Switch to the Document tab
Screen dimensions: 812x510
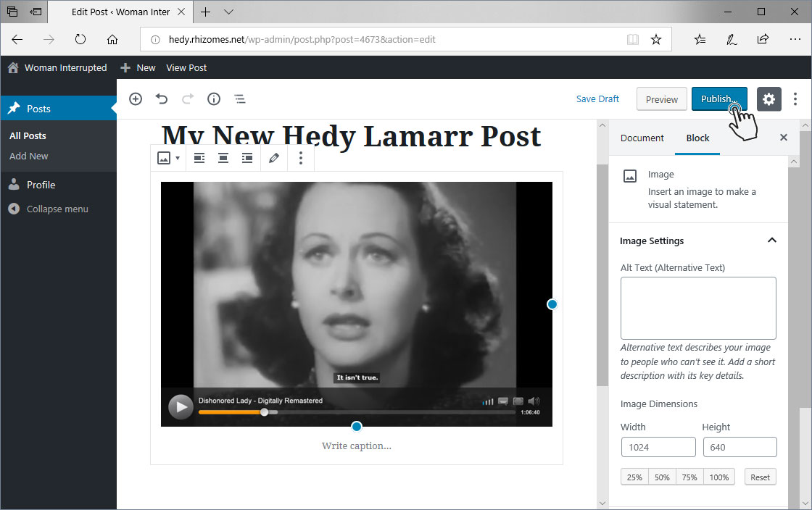tap(642, 138)
